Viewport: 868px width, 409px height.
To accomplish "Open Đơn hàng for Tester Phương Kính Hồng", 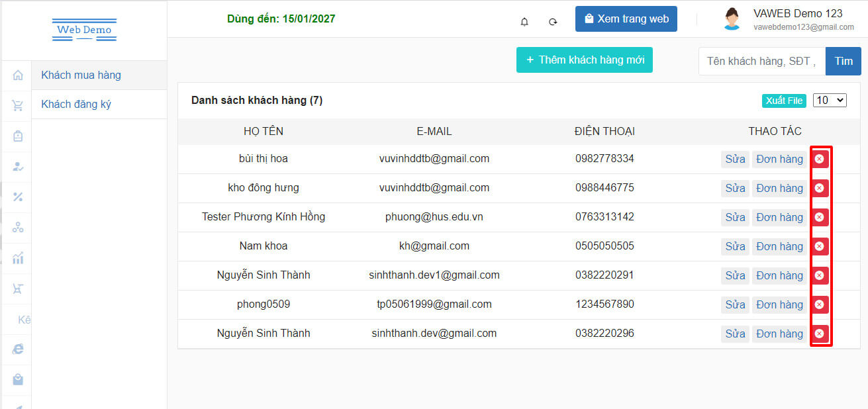I will click(x=779, y=217).
